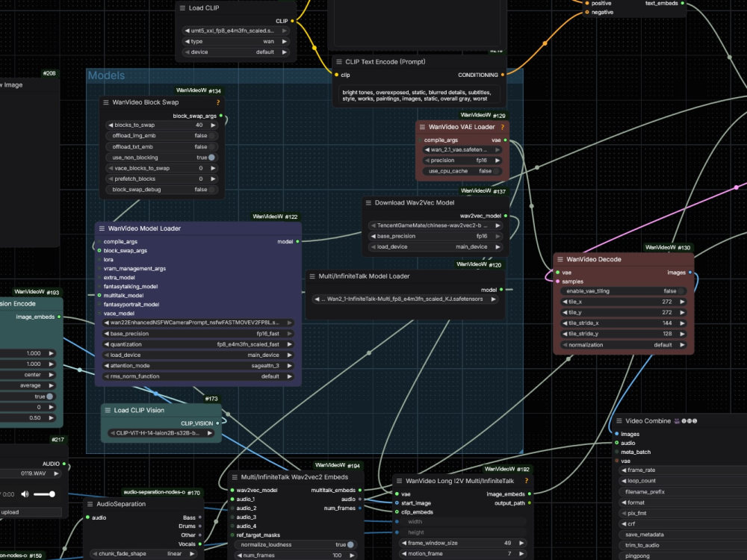Open the Load CLIP Vision node menu icon
The height and width of the screenshot is (560, 747).
108,410
